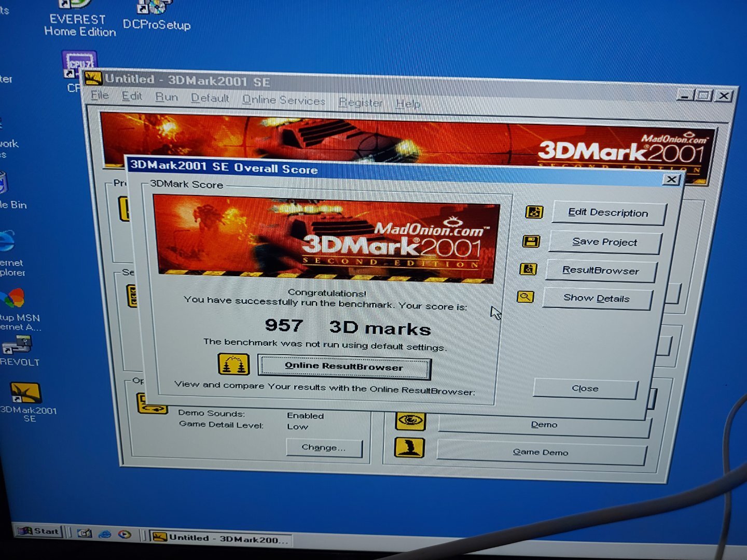747x560 pixels.
Task: Click the Change... button under options
Action: click(x=324, y=447)
